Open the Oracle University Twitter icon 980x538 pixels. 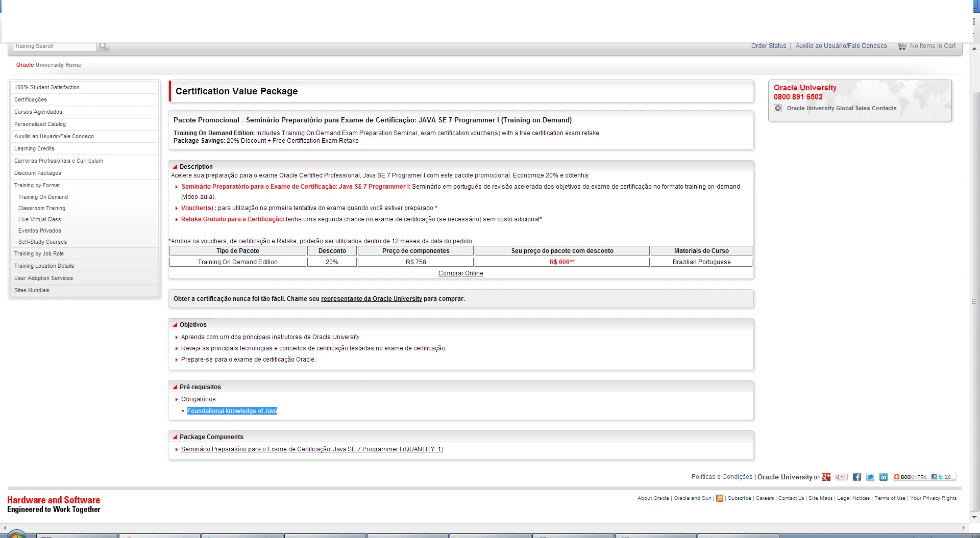pyautogui.click(x=870, y=477)
